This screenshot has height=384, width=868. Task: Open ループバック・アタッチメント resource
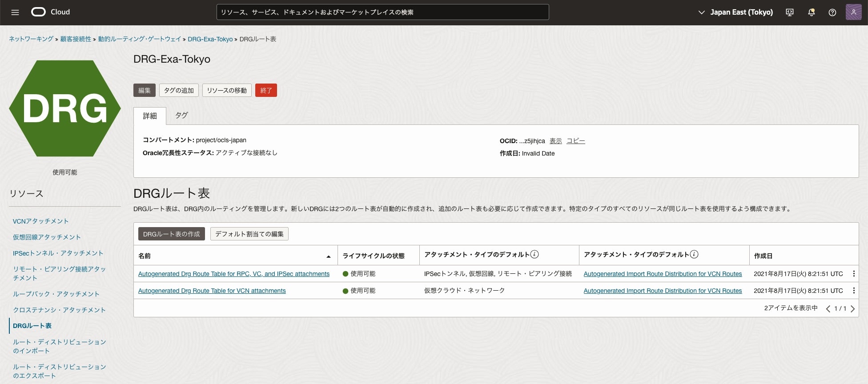(x=56, y=294)
